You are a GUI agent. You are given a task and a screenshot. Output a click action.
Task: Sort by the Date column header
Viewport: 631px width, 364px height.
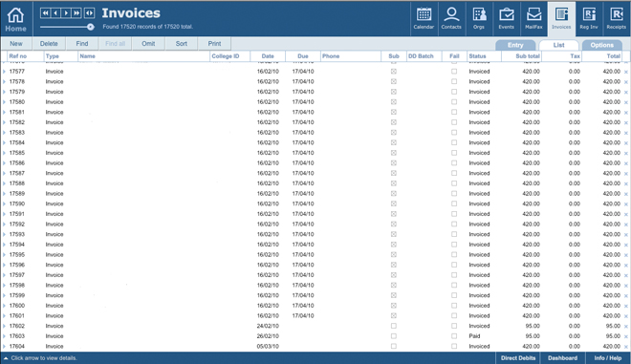[268, 56]
